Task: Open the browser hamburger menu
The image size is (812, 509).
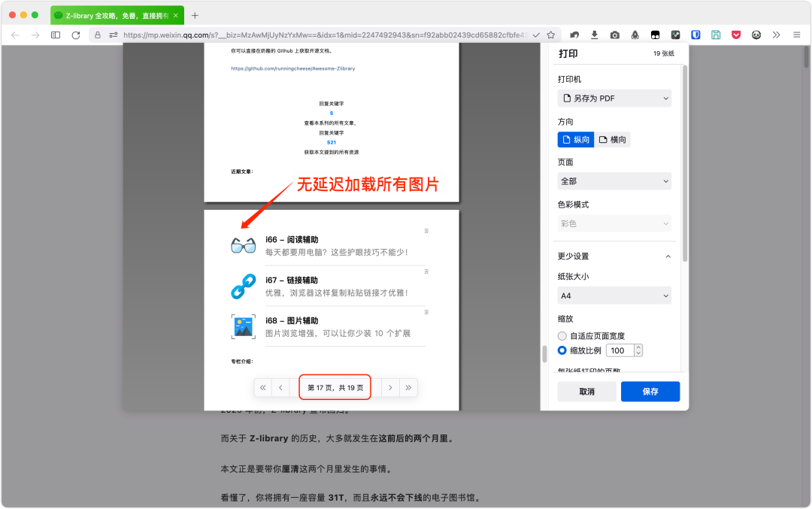Action: tap(796, 35)
